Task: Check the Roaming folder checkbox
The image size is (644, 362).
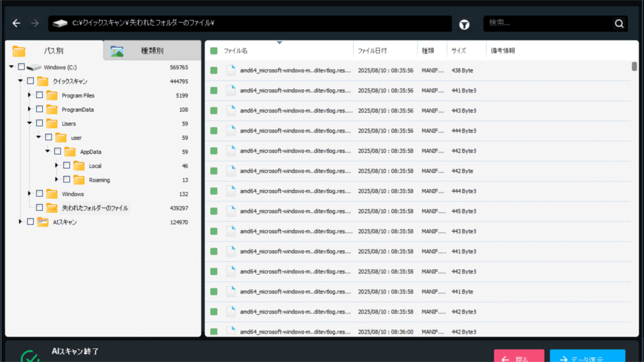Action: pos(67,180)
